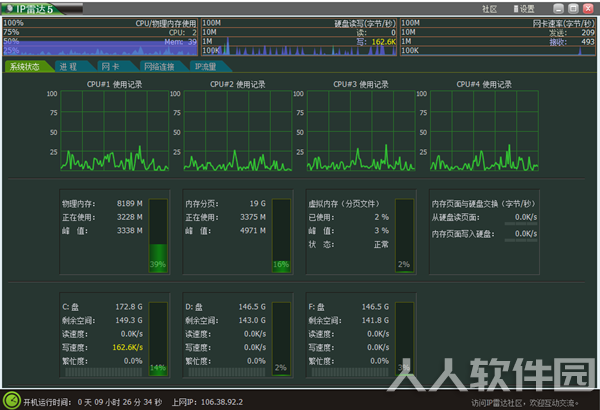The image size is (600, 410).
Task: Click the D drive 繁忙度 progress bar
Action: (227, 372)
